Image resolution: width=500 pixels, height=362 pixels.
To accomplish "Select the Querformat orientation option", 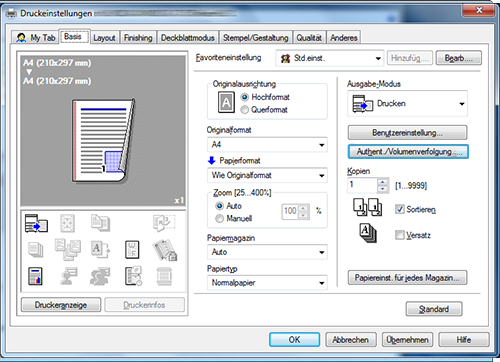I will click(x=245, y=110).
